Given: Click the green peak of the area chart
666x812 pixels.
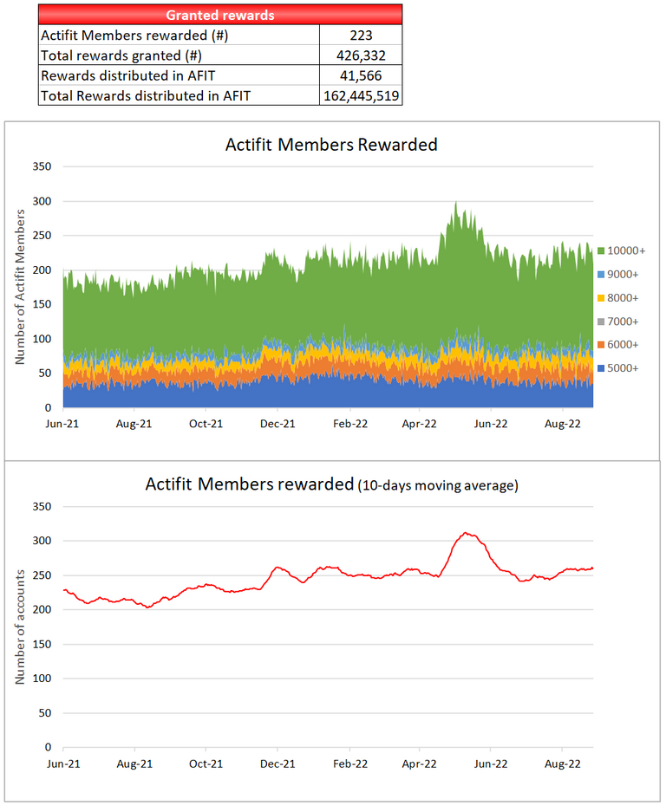Looking at the screenshot, I should tap(455, 204).
